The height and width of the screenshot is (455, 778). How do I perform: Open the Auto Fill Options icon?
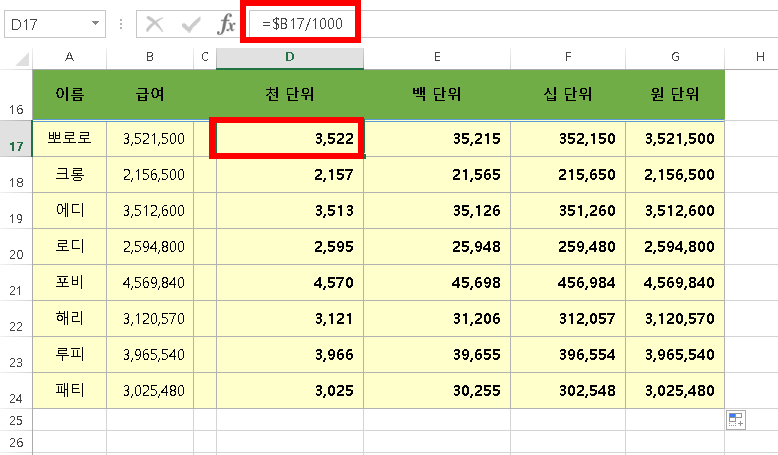pyautogui.click(x=736, y=420)
